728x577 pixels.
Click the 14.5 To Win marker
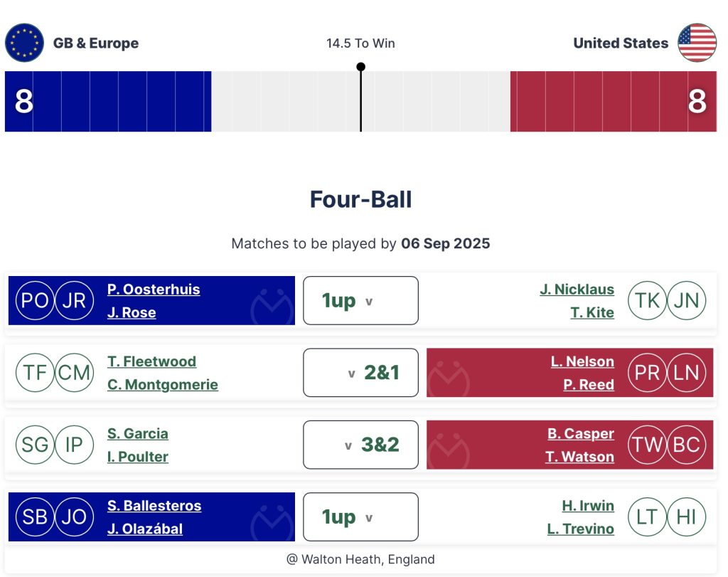pos(360,68)
